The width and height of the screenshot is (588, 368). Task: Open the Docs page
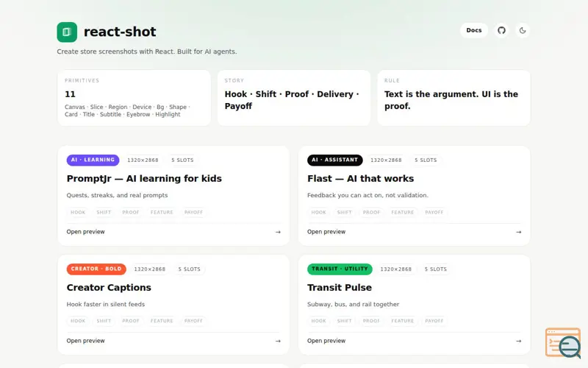pos(473,30)
